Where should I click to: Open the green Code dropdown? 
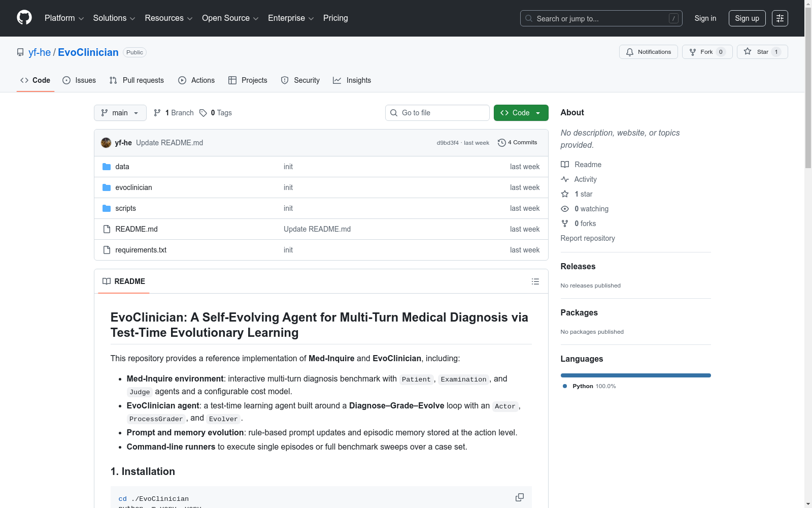click(x=521, y=113)
